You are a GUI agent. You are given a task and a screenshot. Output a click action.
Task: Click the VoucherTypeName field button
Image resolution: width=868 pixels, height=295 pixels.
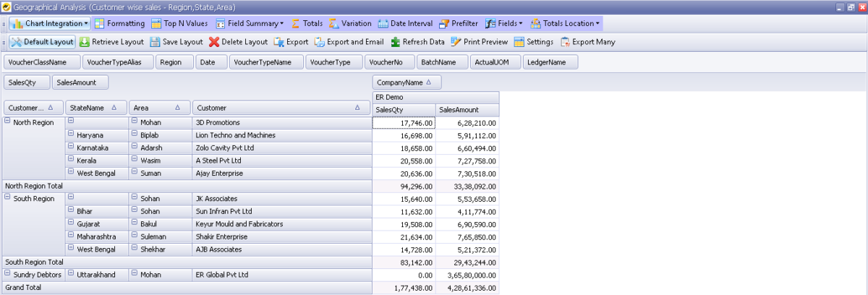tap(267, 62)
